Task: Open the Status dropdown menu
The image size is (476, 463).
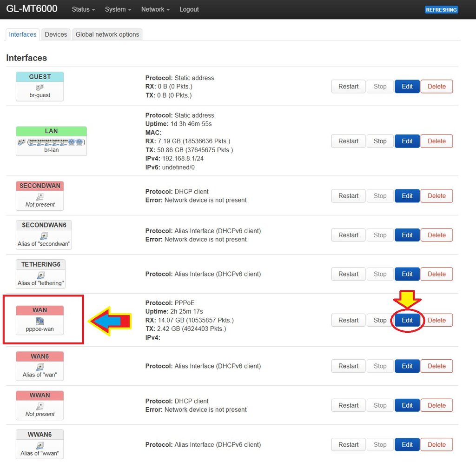Action: 83,9
